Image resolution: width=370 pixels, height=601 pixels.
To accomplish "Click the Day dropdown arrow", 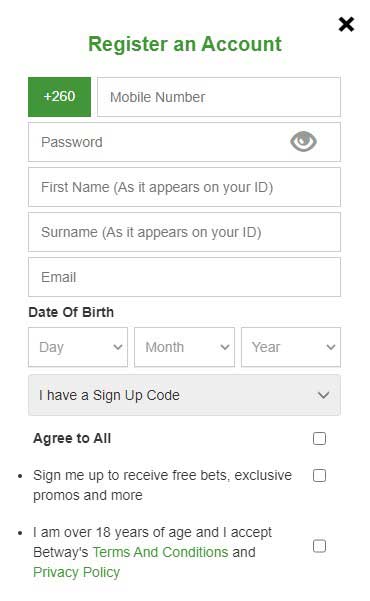I will 118,347.
